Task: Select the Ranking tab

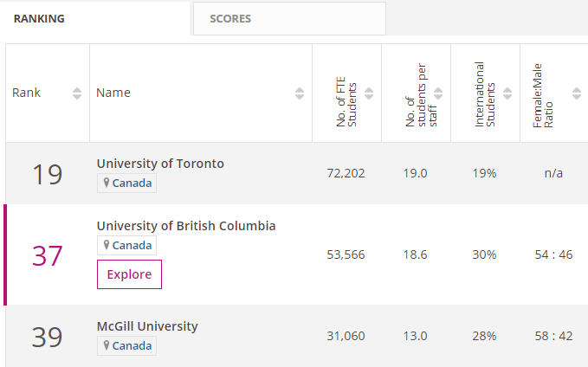Action: (x=39, y=18)
